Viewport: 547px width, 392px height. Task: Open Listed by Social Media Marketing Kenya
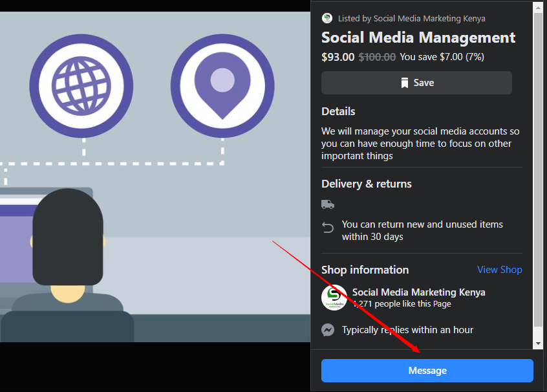coord(411,19)
